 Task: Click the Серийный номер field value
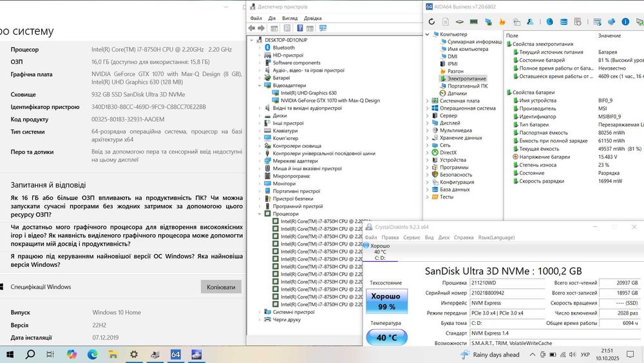(x=507, y=293)
